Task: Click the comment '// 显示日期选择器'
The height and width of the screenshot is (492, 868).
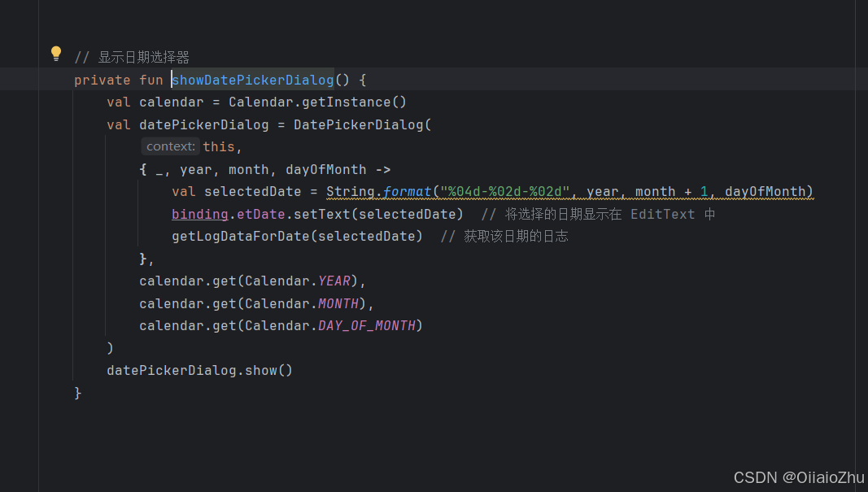Action: click(132, 57)
